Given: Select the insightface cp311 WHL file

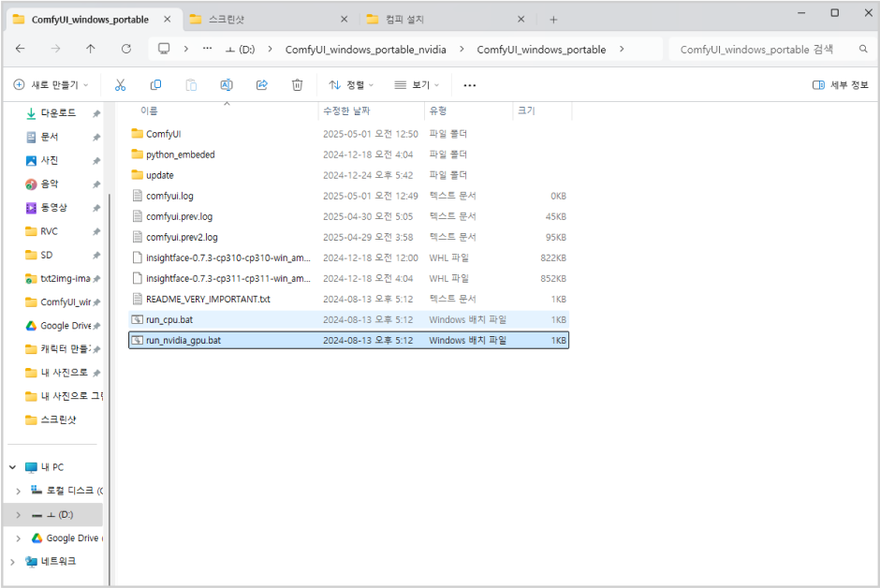Looking at the screenshot, I should pyautogui.click(x=348, y=278).
